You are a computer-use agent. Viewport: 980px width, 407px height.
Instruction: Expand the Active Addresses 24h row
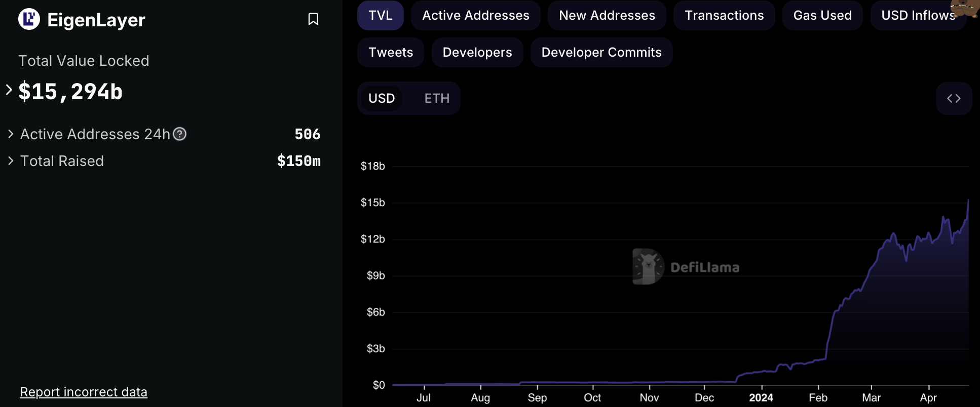[x=11, y=134]
